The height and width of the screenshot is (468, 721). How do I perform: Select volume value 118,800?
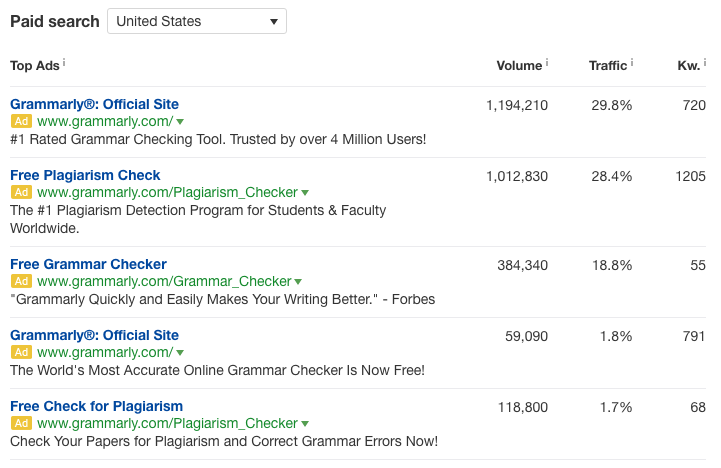click(523, 407)
